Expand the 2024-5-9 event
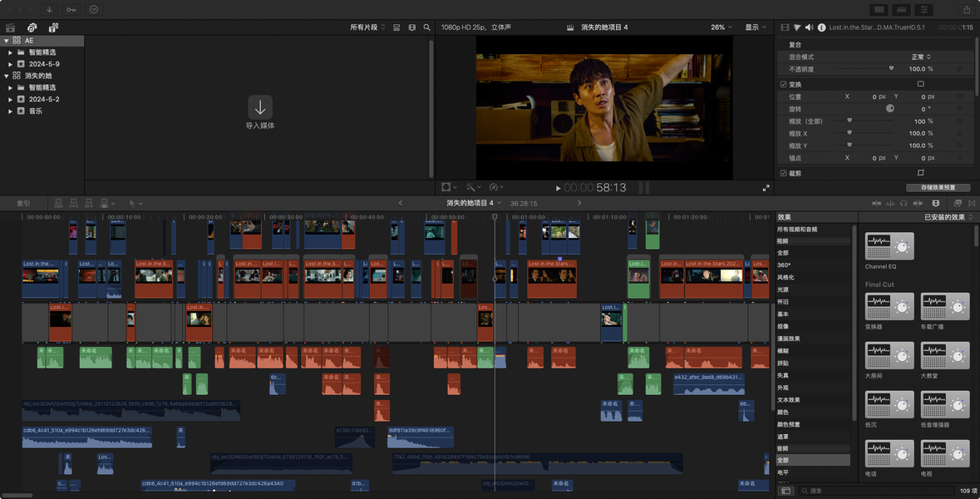Screen dimensions: 980x499 coord(10,64)
